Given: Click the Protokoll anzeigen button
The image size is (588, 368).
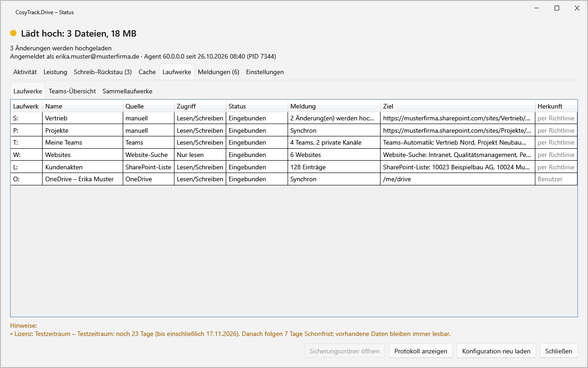Looking at the screenshot, I should tap(421, 351).
